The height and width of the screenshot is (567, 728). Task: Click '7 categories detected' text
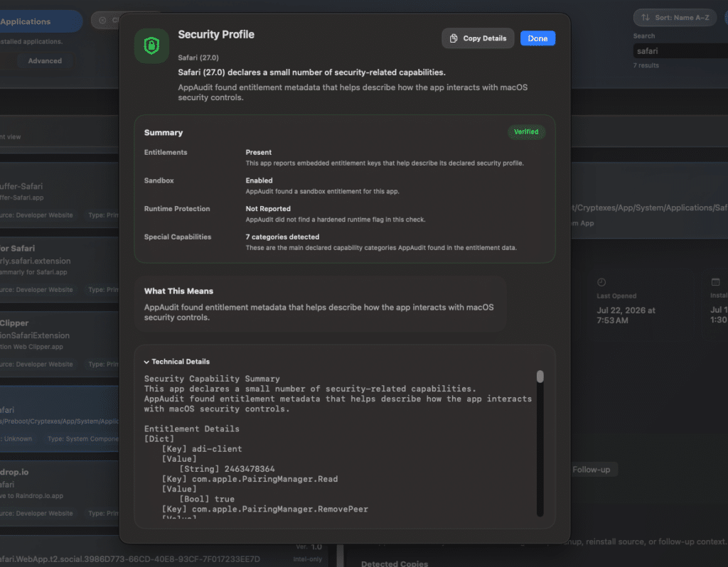coord(282,237)
